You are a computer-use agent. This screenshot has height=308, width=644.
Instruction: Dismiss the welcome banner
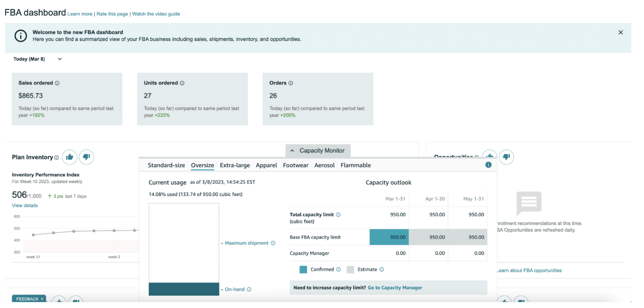tap(621, 32)
